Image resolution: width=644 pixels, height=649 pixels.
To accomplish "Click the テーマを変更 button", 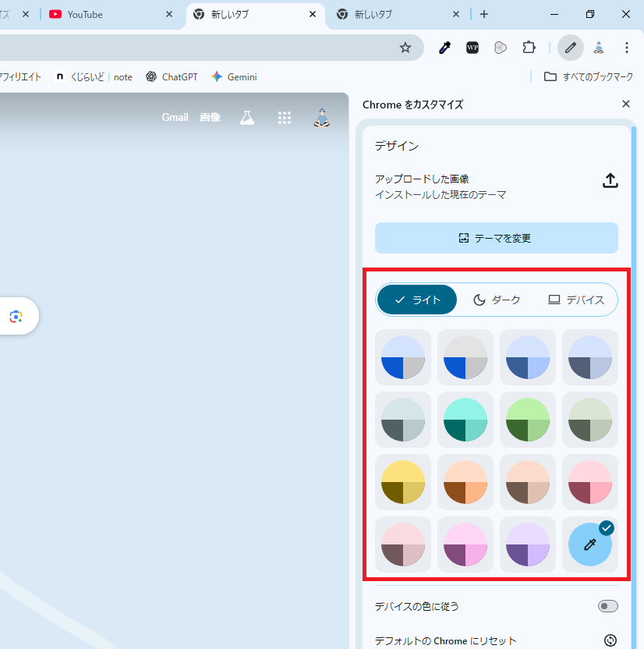I will (497, 238).
